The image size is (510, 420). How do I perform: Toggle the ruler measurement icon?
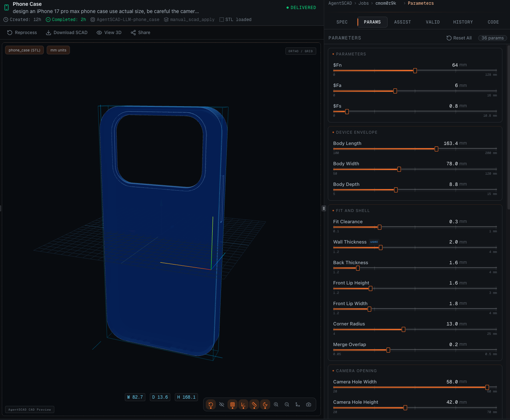[254, 404]
